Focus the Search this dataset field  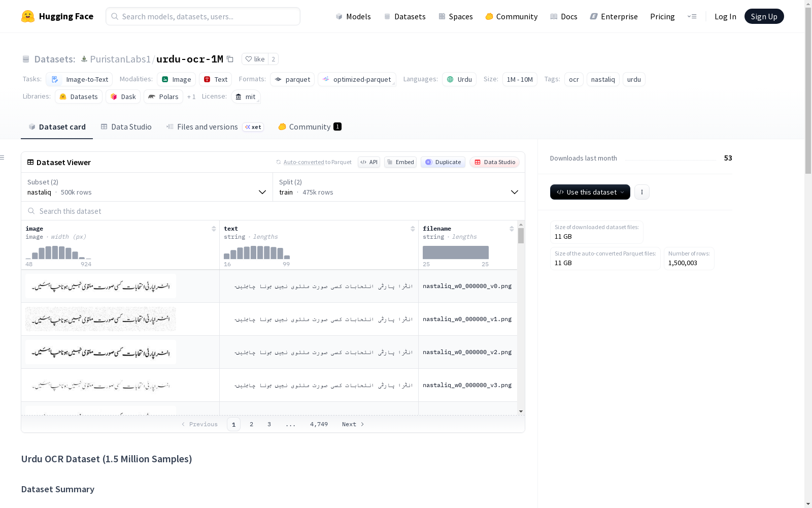273,211
